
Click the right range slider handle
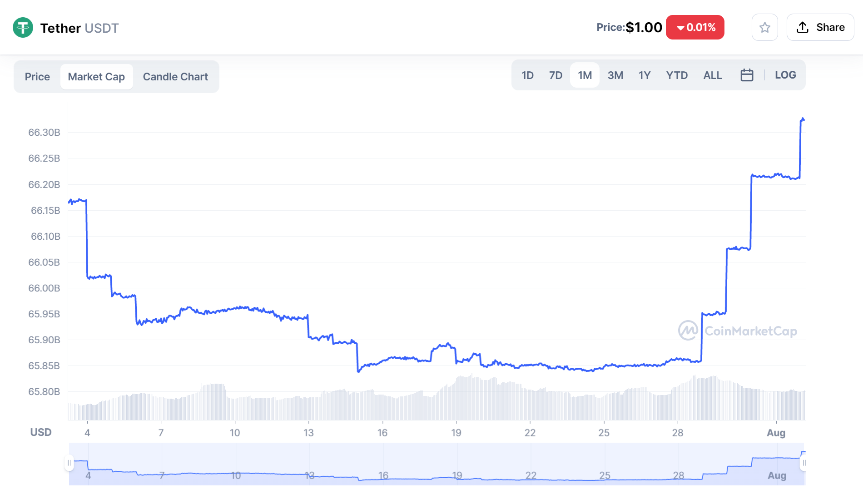coord(804,463)
